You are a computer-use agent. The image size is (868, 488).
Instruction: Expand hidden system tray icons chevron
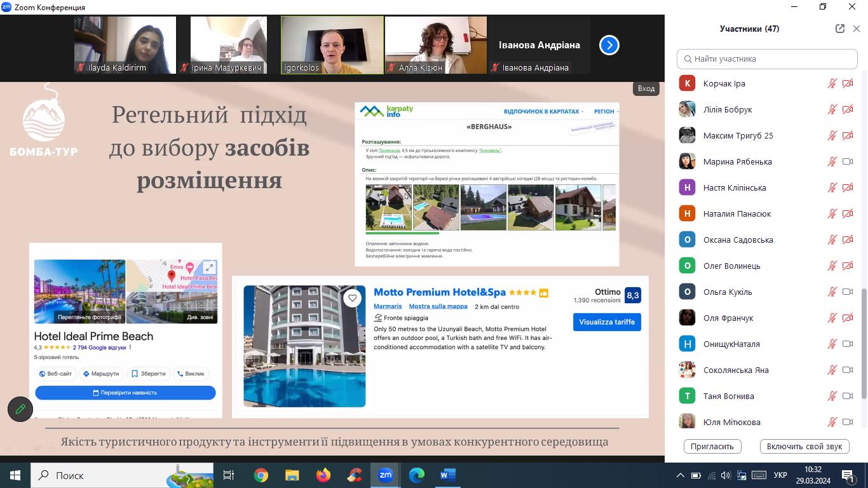(680, 475)
